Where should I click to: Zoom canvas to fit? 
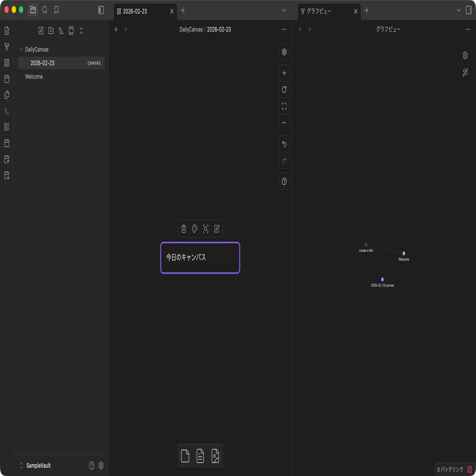(284, 106)
